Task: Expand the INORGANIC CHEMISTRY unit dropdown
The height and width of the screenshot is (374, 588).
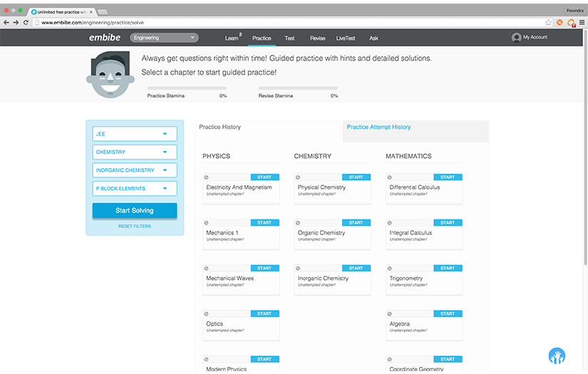Action: [x=135, y=170]
